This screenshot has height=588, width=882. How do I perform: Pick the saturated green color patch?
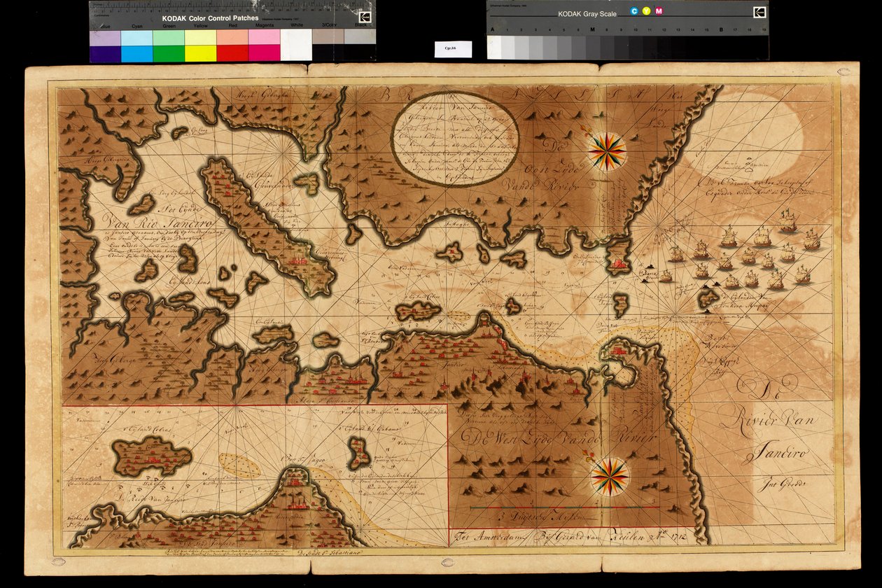click(169, 54)
